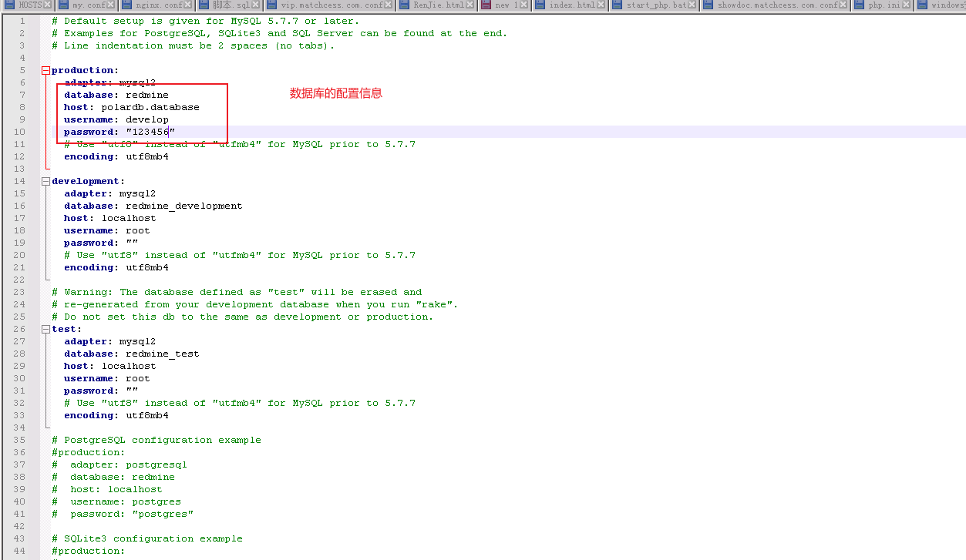Collapse the development section fold marker
Image resolution: width=966 pixels, height=560 pixels.
[45, 181]
